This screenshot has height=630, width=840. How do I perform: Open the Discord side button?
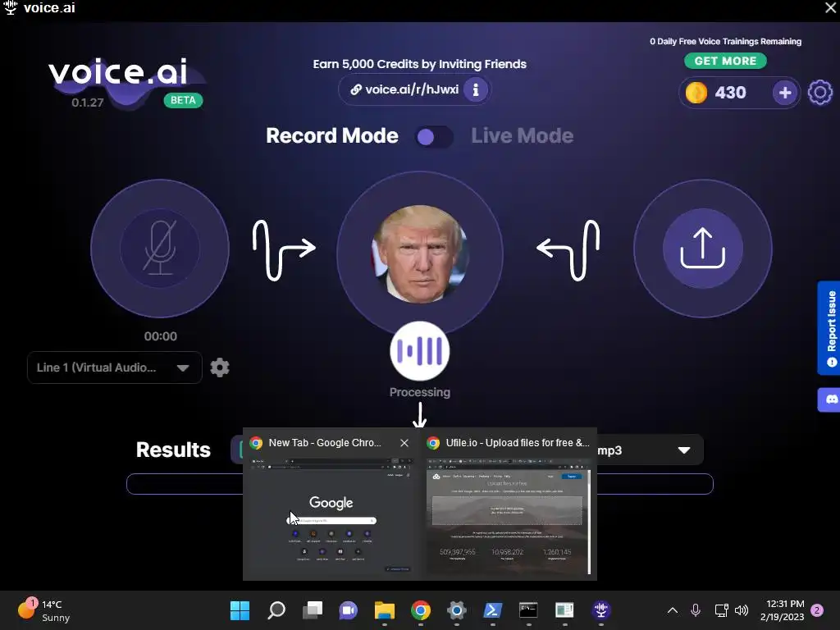(829, 399)
